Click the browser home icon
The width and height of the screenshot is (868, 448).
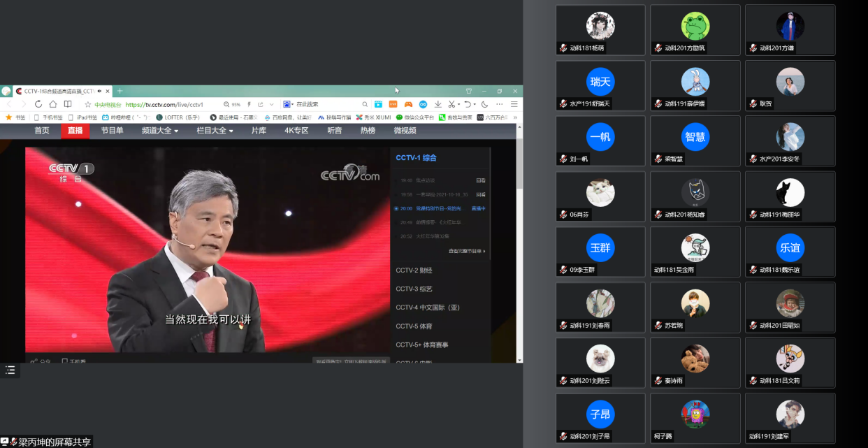53,104
